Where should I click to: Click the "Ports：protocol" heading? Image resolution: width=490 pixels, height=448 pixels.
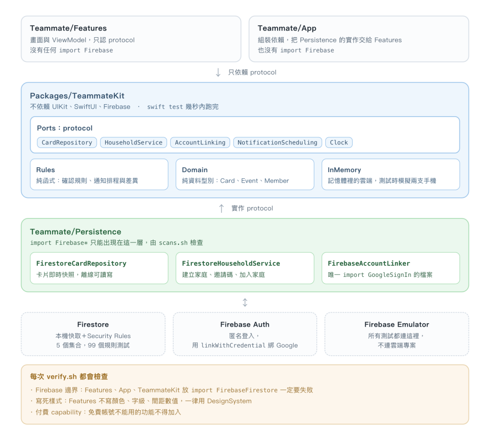tap(65, 128)
